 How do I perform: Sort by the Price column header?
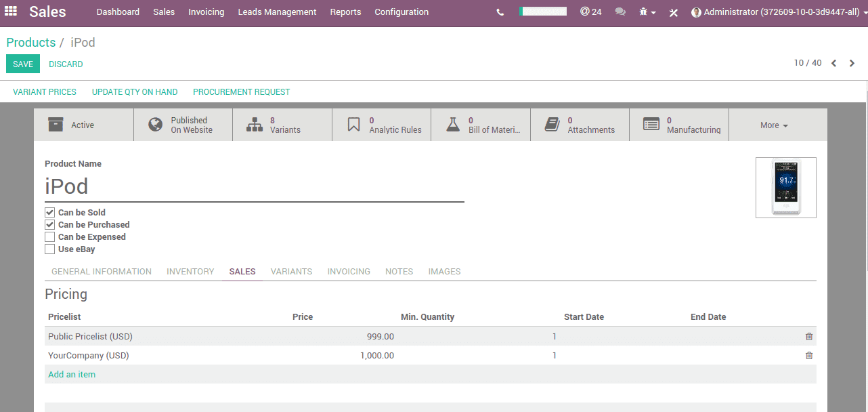coord(303,316)
